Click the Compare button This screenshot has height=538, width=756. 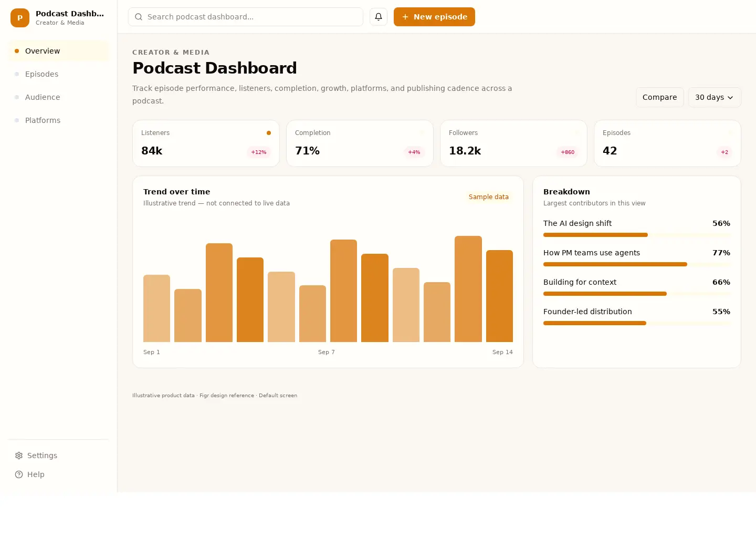(x=659, y=97)
